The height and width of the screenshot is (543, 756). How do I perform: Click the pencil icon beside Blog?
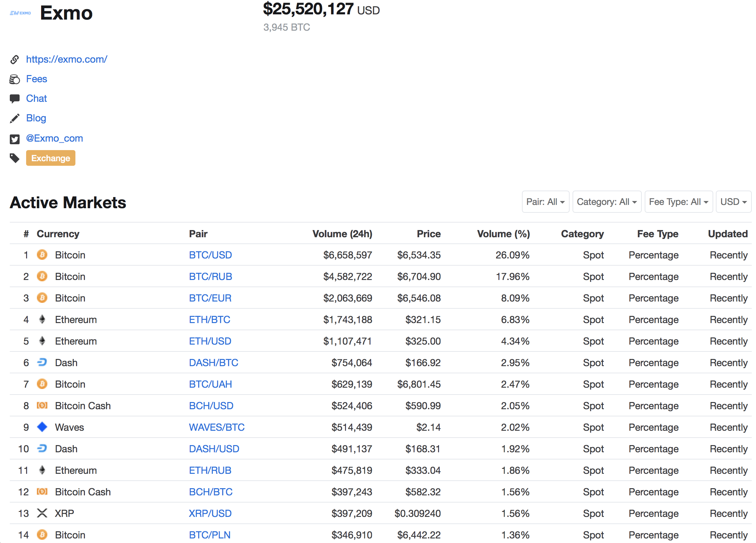pyautogui.click(x=14, y=118)
